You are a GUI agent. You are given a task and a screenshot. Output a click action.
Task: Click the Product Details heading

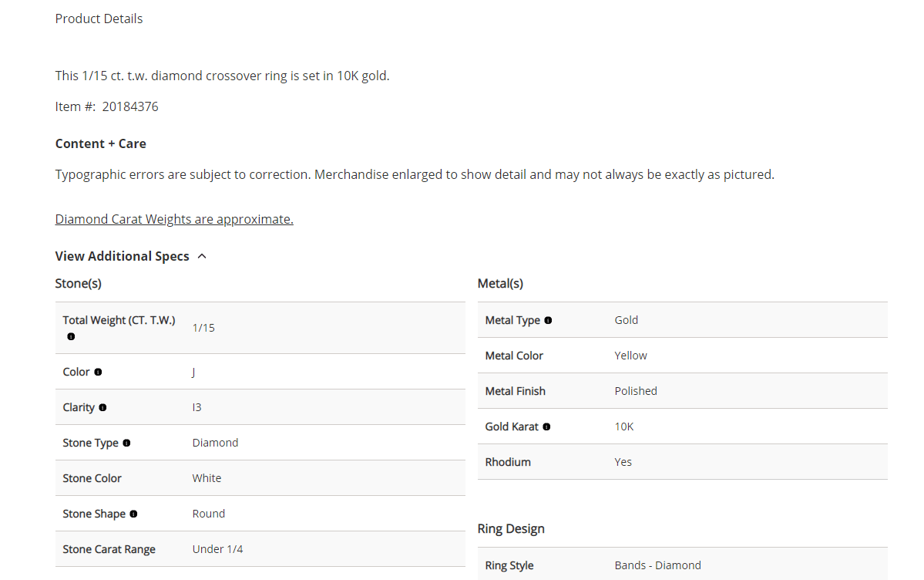(x=99, y=19)
